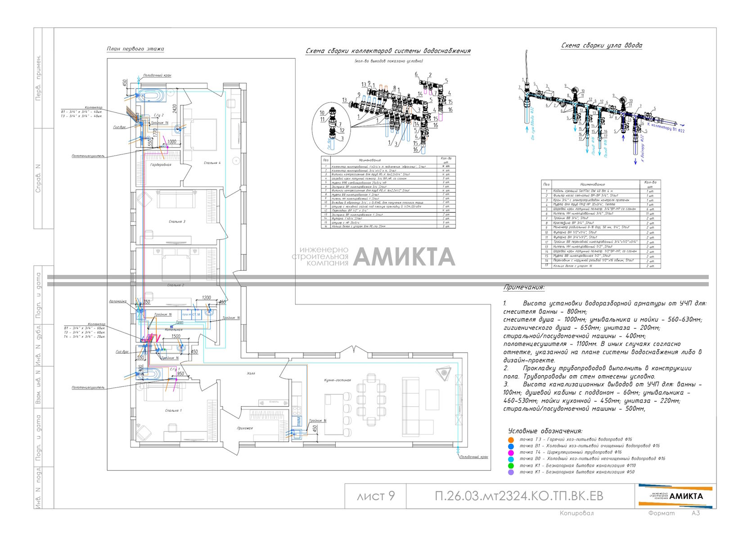Click legend entry "точка В1 – Холодный хоз-питьевой очищенный водопровод Ф16"
756x534 pixels.
tap(589, 446)
